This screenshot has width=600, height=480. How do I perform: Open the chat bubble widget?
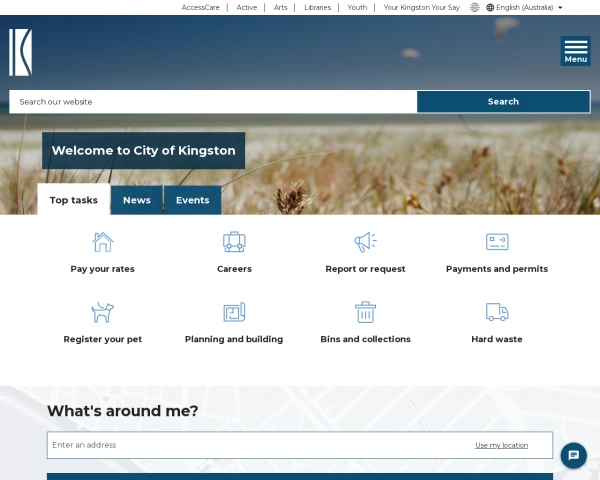[x=573, y=456]
